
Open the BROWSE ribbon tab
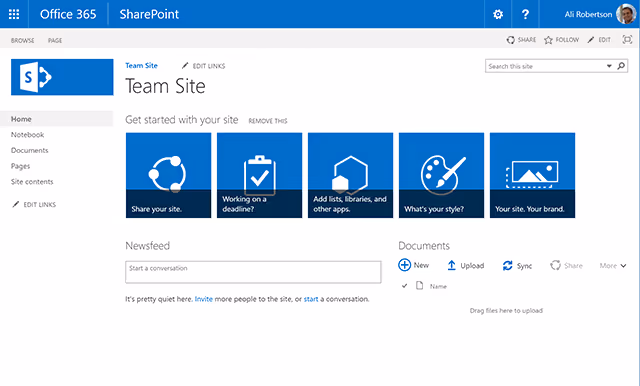click(x=22, y=40)
